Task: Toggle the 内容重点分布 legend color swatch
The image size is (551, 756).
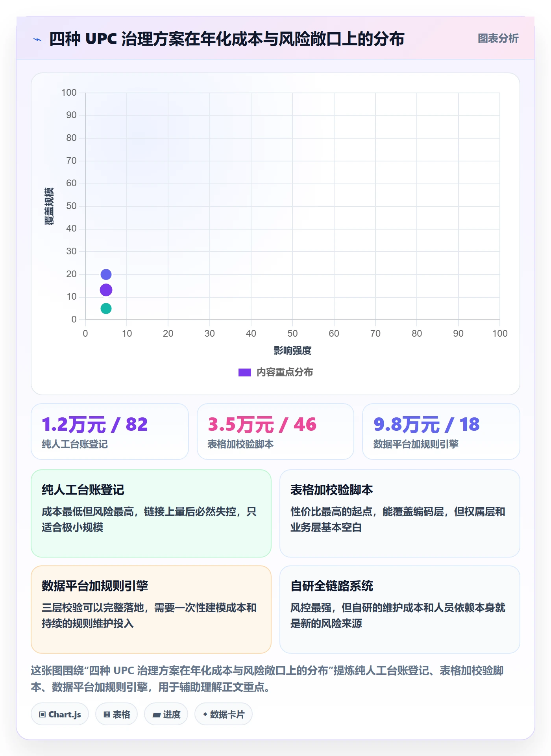Action: pyautogui.click(x=245, y=372)
